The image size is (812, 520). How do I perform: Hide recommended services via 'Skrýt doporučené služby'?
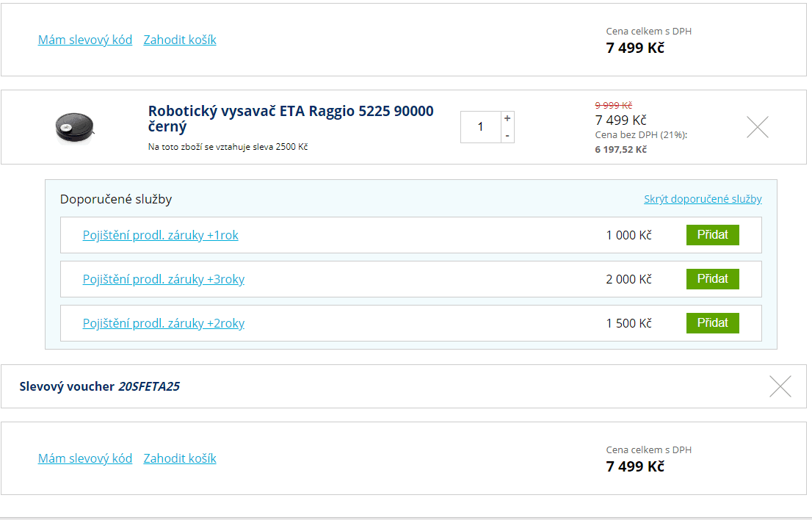pos(703,199)
